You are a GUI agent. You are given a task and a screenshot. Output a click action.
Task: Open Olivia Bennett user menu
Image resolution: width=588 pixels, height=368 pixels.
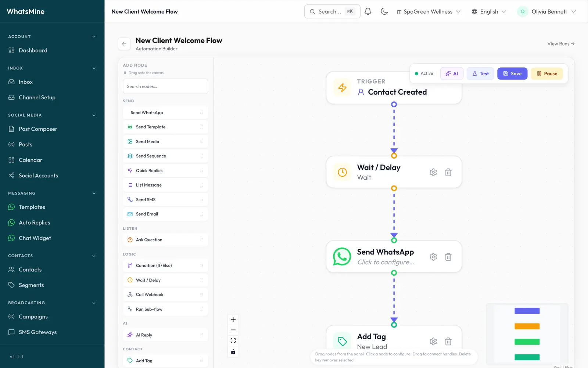coord(546,11)
